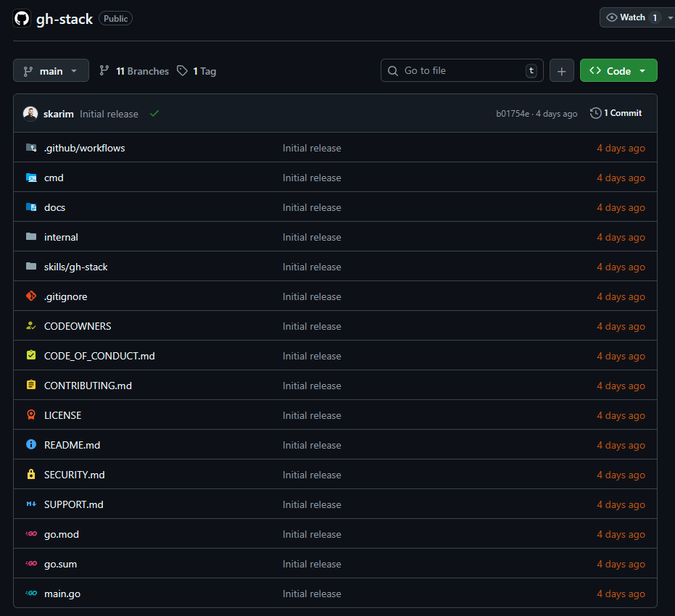Click the green commit status checkmark
Screen dimensions: 675x616
[154, 114]
